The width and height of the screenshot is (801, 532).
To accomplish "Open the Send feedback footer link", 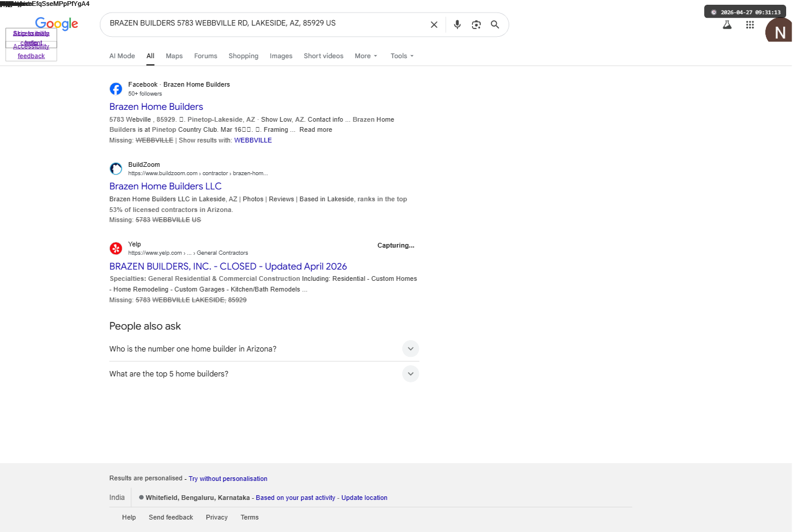I will (x=171, y=517).
